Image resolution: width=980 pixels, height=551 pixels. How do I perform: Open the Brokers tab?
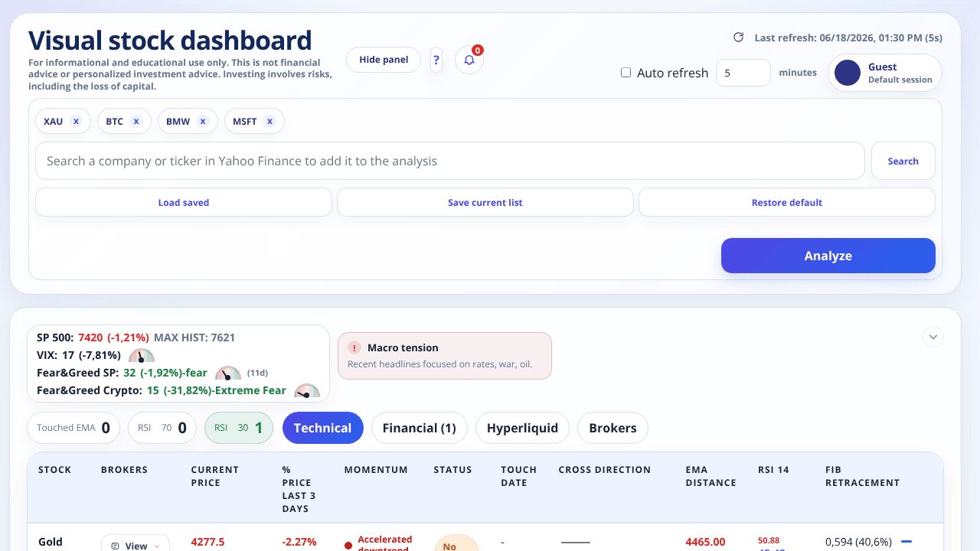pos(612,428)
